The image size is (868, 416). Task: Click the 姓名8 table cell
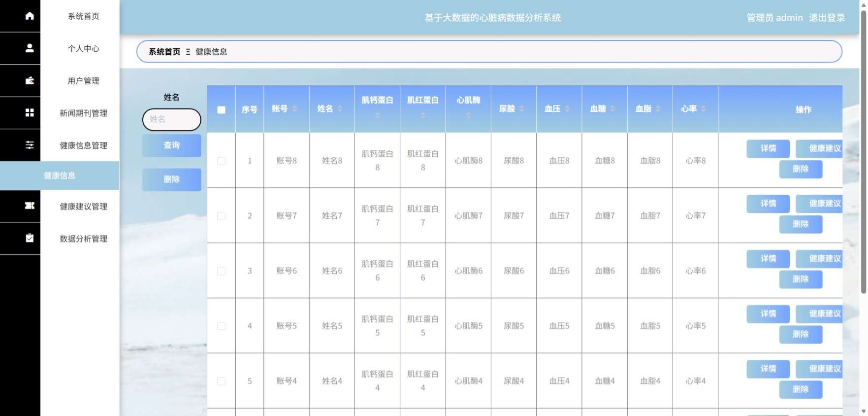332,161
